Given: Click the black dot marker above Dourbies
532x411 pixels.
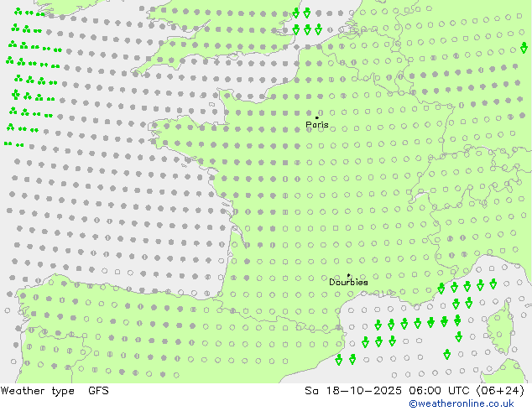Looking at the screenshot, I should tap(348, 275).
